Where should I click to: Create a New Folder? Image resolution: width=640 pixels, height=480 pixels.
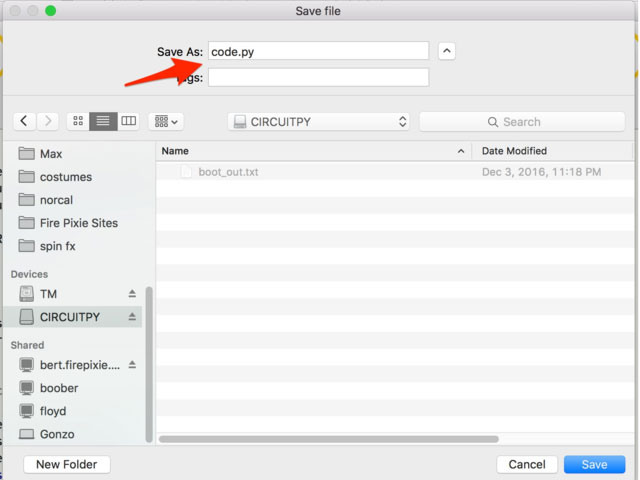point(67,464)
